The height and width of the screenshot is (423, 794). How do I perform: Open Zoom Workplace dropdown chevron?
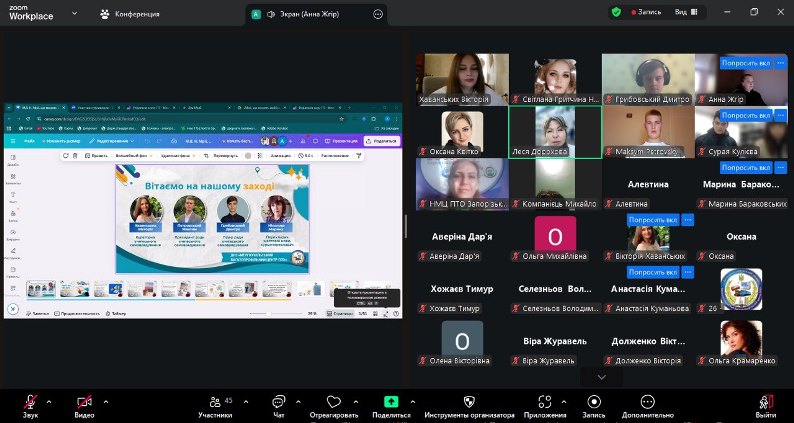(x=75, y=14)
